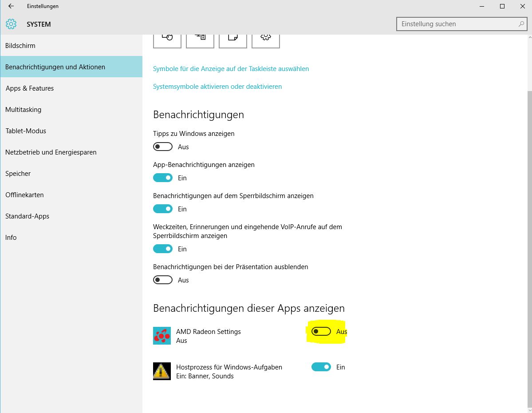Click the tablet mode quick action tile
This screenshot has width=532, height=413.
tap(167, 39)
